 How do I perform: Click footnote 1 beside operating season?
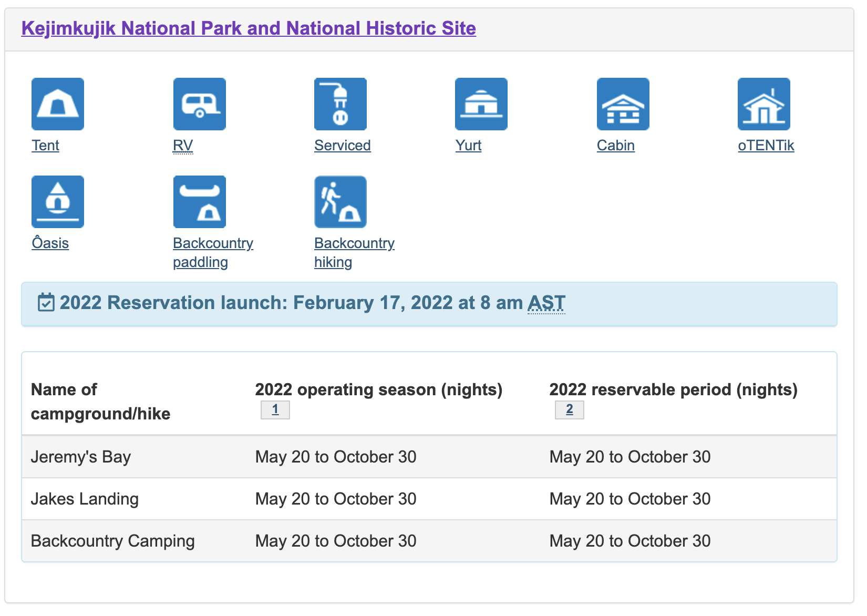coord(275,409)
